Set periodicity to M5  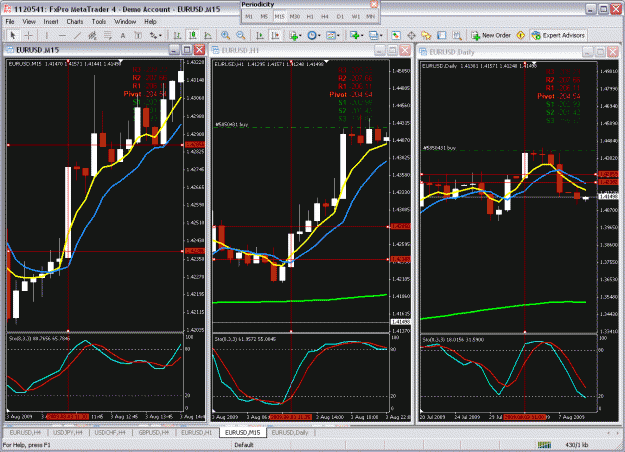264,16
